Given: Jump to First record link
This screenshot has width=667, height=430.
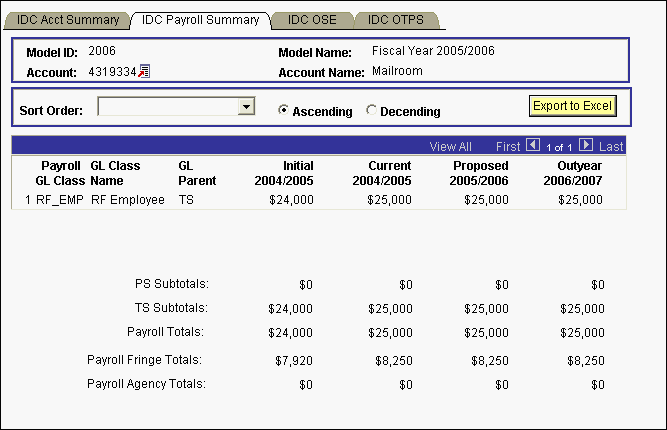Looking at the screenshot, I should click(508, 146).
